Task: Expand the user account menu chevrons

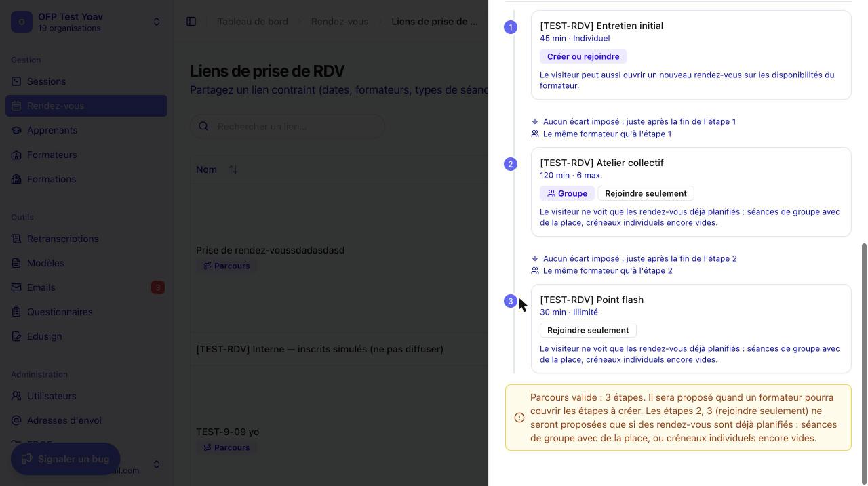Action: 157,464
